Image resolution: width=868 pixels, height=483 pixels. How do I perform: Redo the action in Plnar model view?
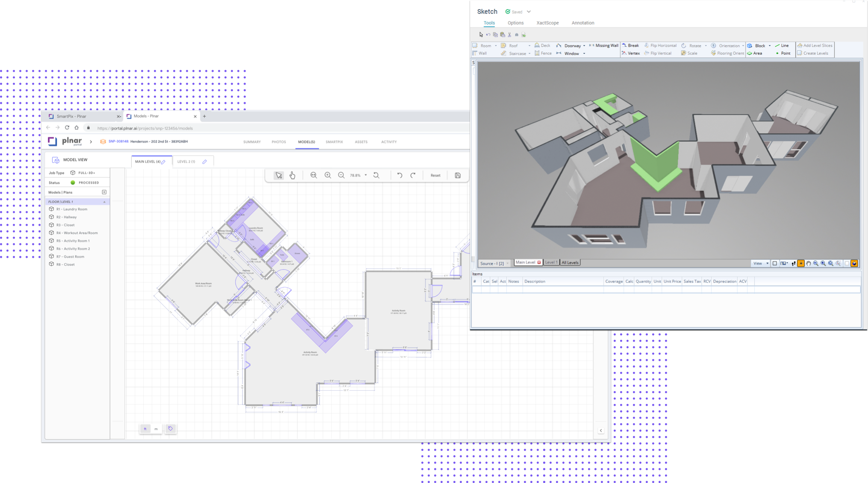(413, 175)
